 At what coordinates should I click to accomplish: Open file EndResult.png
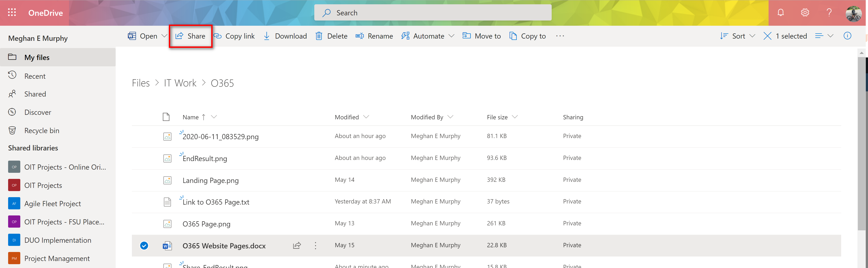pyautogui.click(x=204, y=159)
